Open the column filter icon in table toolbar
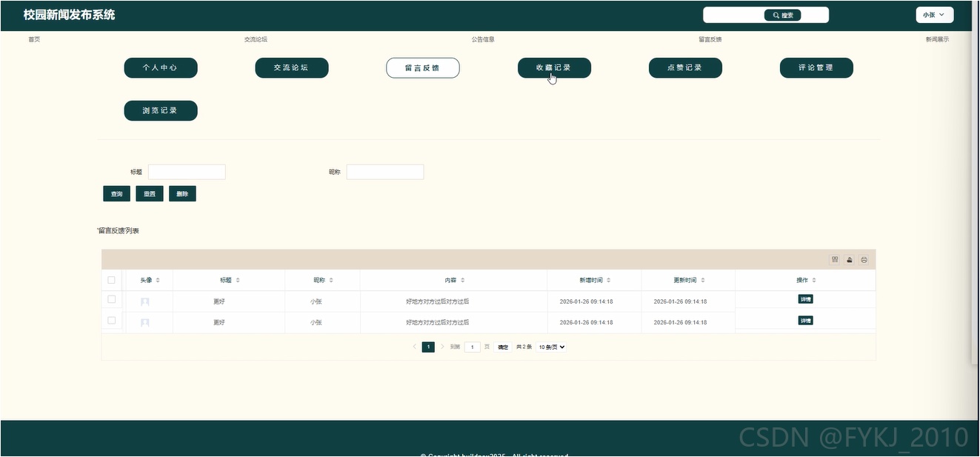980x457 pixels. [x=835, y=259]
